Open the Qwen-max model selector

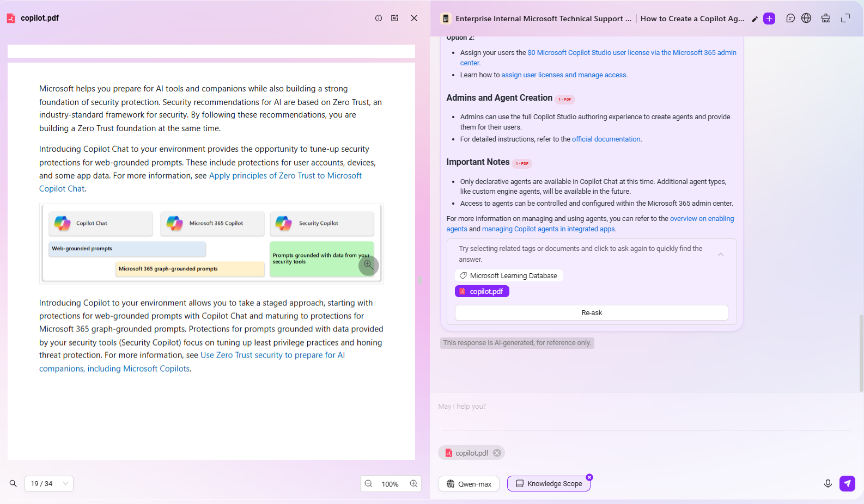click(468, 484)
